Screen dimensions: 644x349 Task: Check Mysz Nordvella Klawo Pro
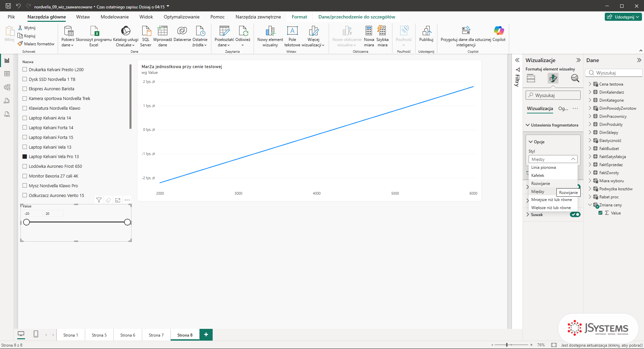click(24, 186)
